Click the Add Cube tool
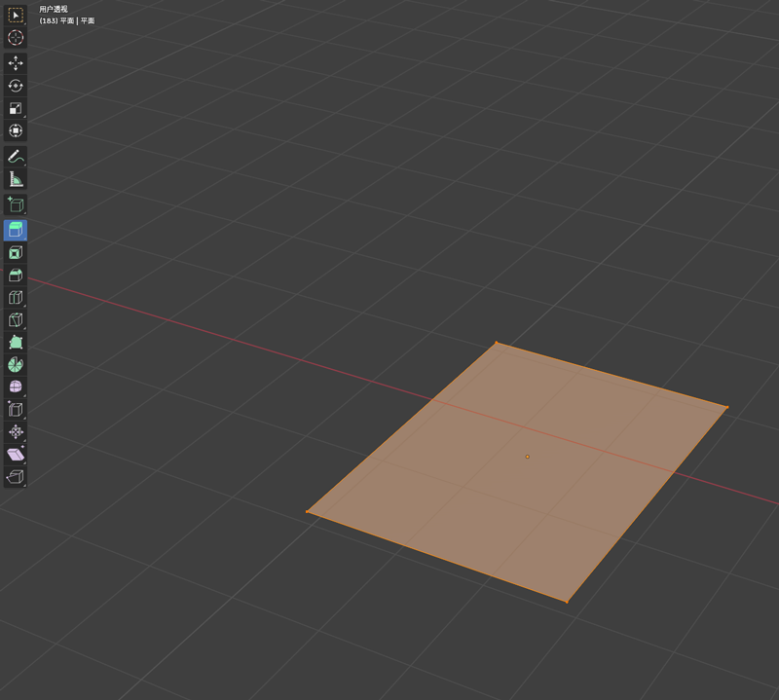The image size is (779, 700). click(16, 204)
